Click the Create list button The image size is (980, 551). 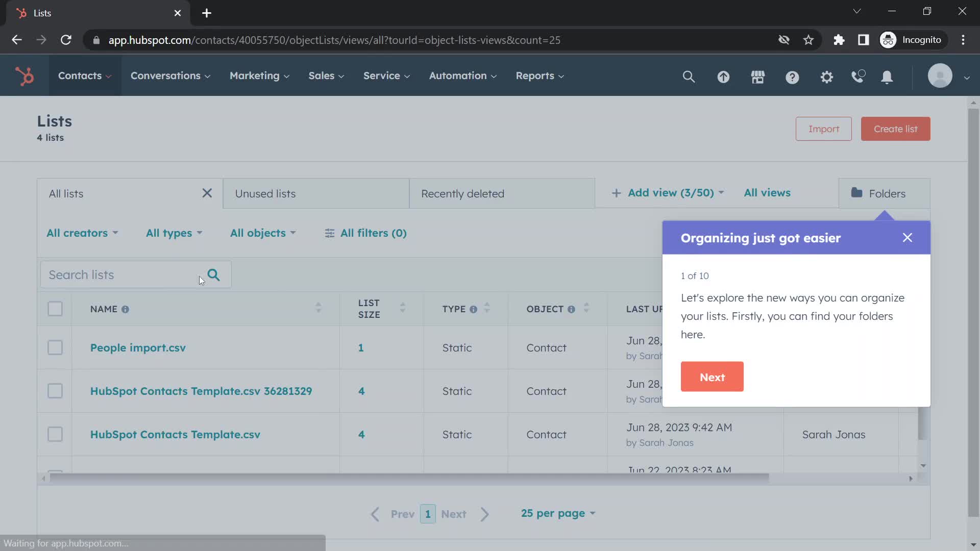coord(895,129)
